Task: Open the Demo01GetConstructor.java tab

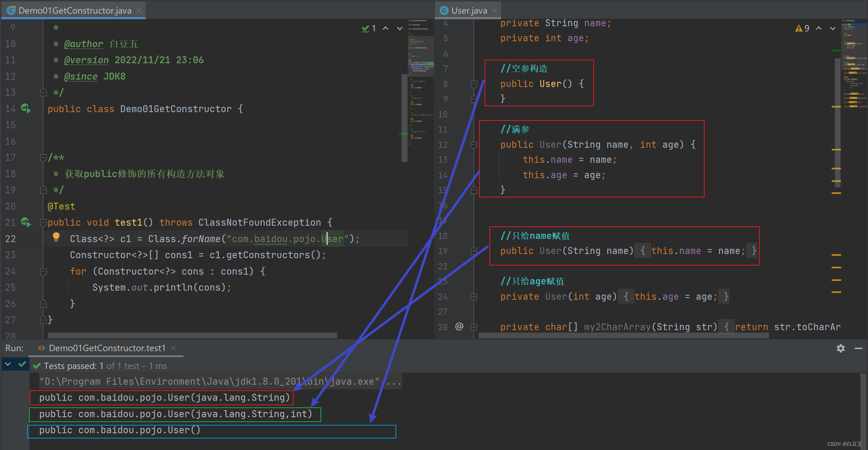Action: point(74,10)
